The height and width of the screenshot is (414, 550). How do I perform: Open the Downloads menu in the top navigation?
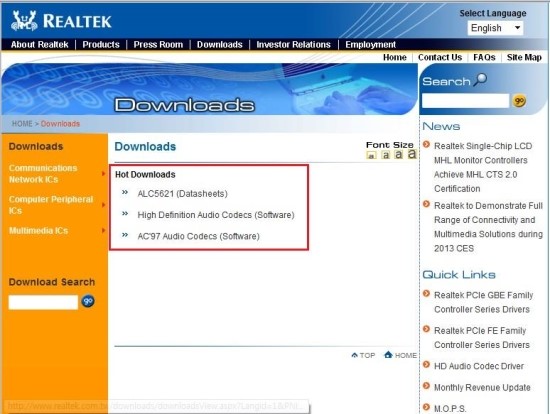pos(220,45)
